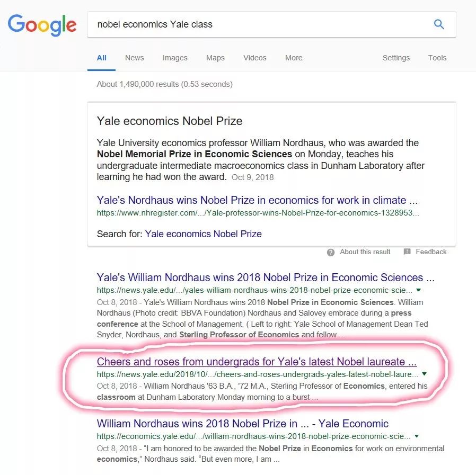This screenshot has height=475, width=476.
Task: Open search Settings
Action: [396, 58]
